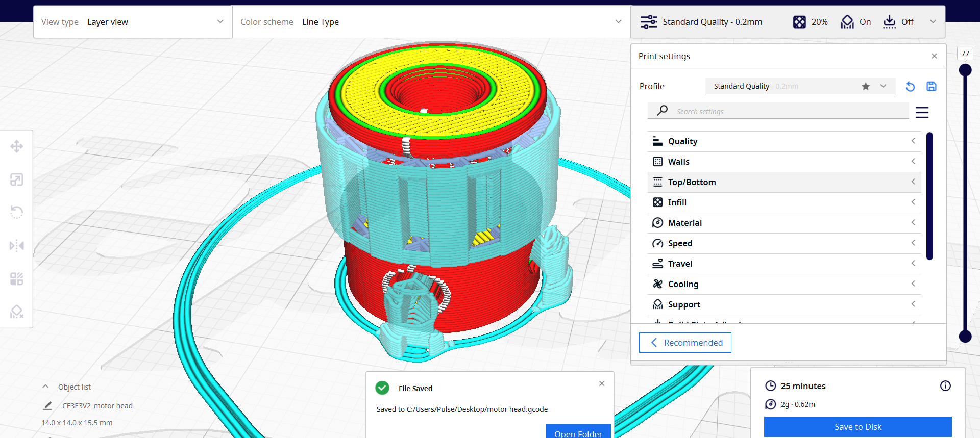Expand the Support settings category
The height and width of the screenshot is (438, 980).
tap(784, 304)
